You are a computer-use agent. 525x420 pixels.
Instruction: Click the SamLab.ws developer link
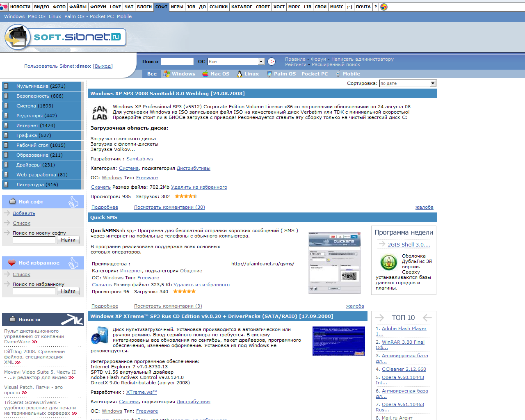[139, 159]
